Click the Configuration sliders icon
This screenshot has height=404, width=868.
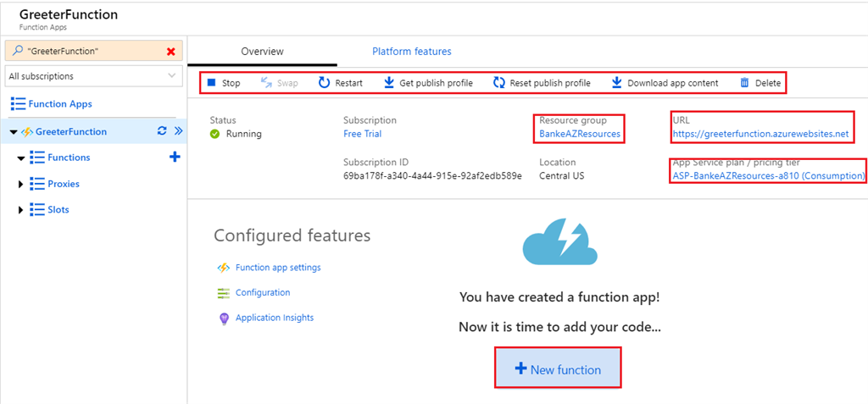tap(223, 293)
